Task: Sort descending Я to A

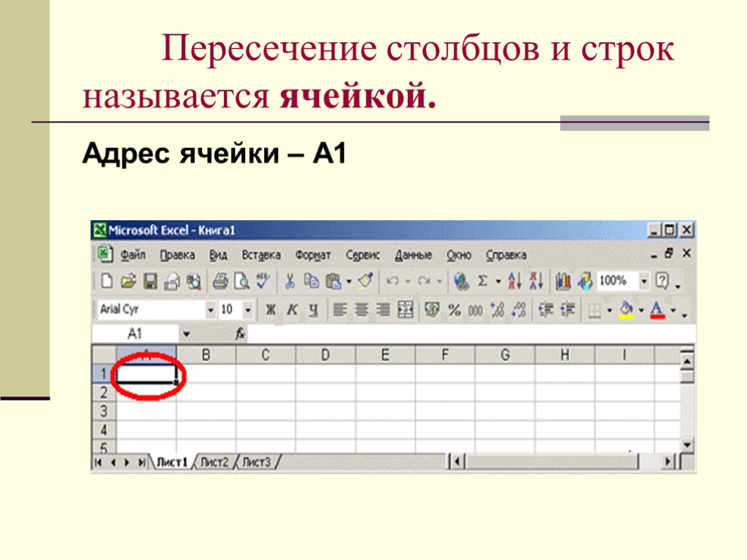Action: coord(536,281)
